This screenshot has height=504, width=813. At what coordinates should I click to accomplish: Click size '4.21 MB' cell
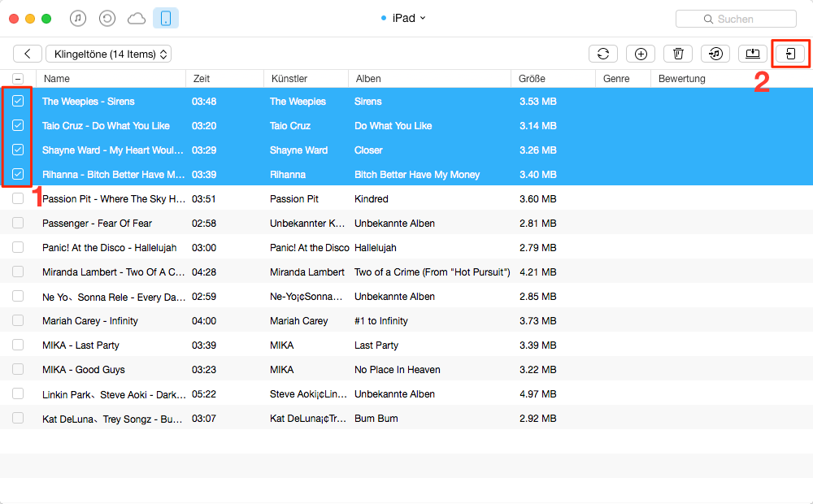coord(537,272)
